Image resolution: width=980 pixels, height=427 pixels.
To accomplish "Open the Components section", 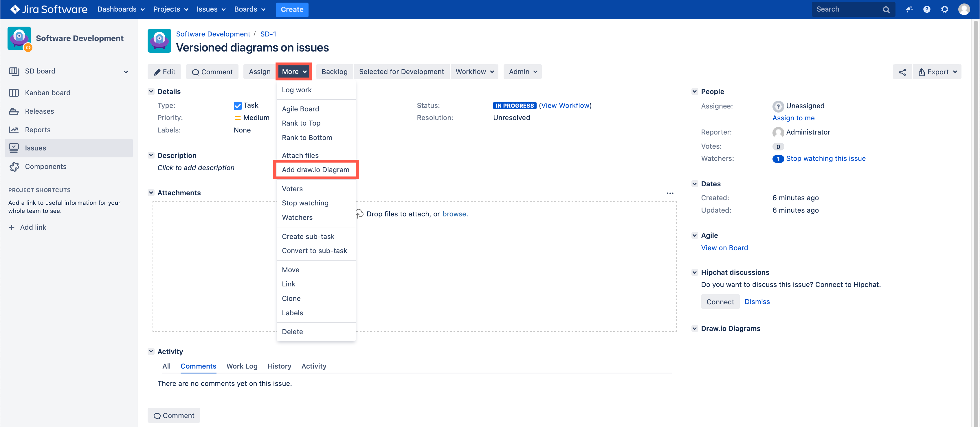I will [x=45, y=167].
